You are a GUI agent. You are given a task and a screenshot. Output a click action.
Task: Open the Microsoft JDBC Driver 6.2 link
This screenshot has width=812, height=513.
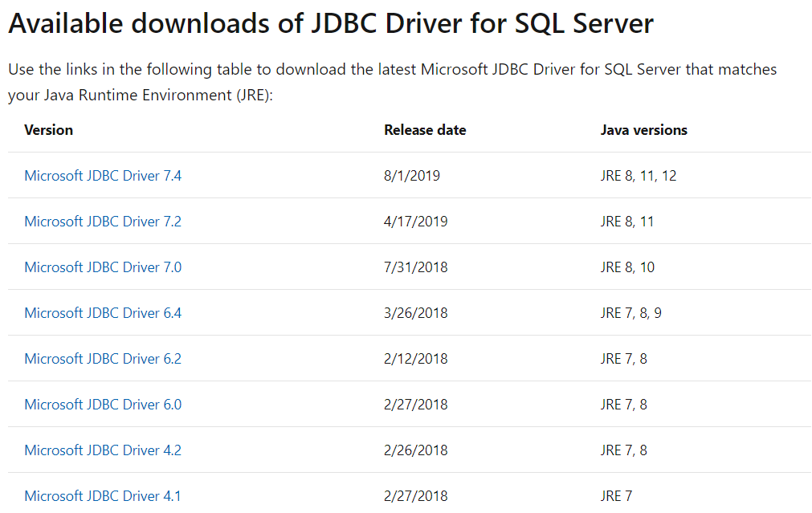click(x=103, y=359)
